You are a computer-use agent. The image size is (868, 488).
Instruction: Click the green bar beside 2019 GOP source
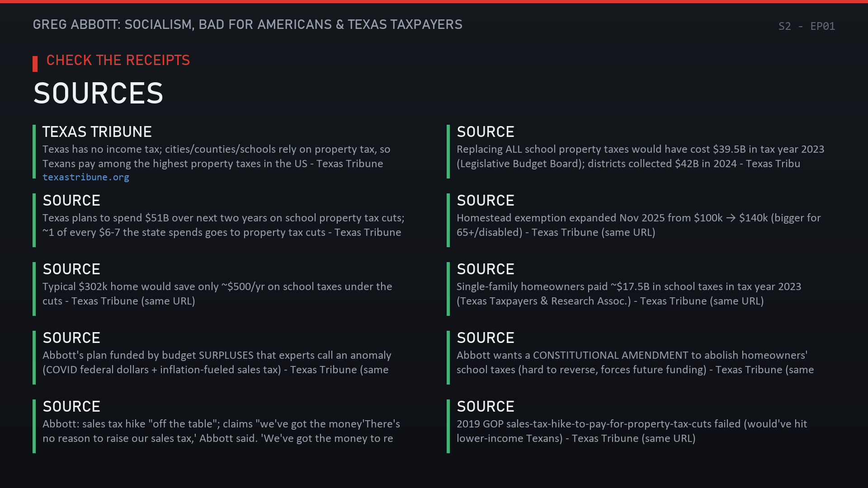point(448,426)
